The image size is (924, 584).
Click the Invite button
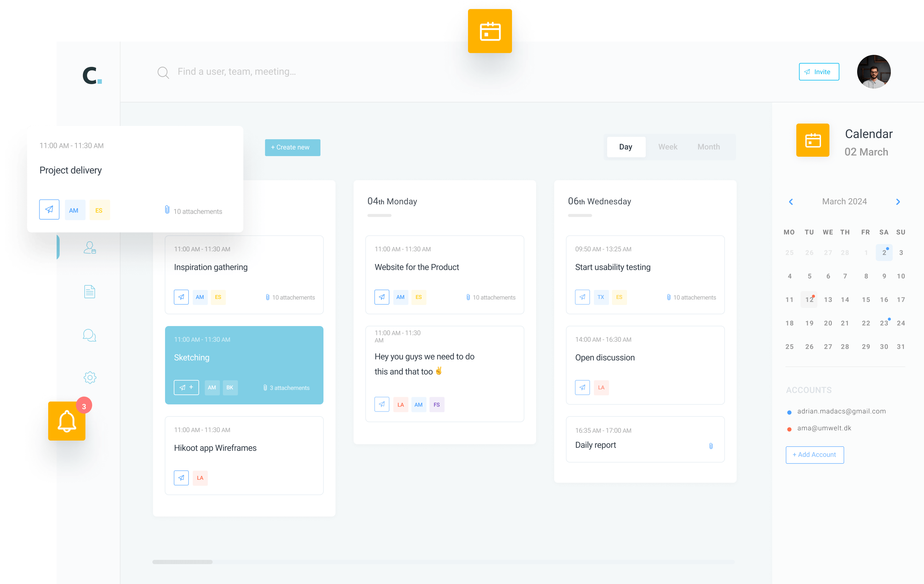point(819,72)
